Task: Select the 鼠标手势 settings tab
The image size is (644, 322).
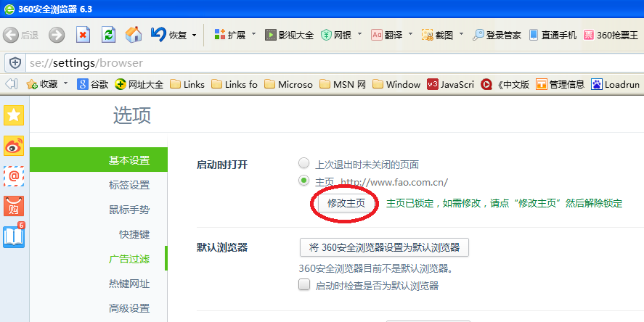Action: [99, 210]
